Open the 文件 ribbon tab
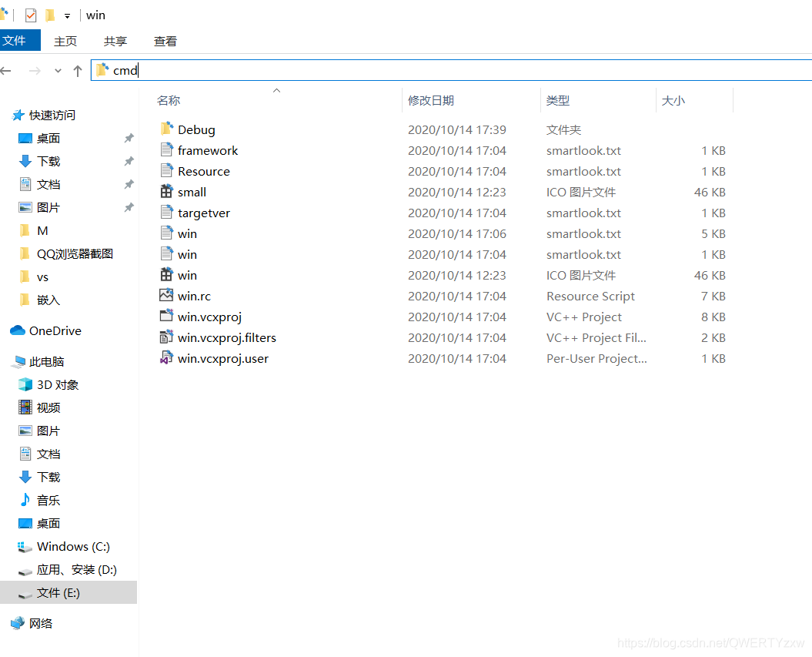Screen dimensions: 812x657 click(19, 40)
